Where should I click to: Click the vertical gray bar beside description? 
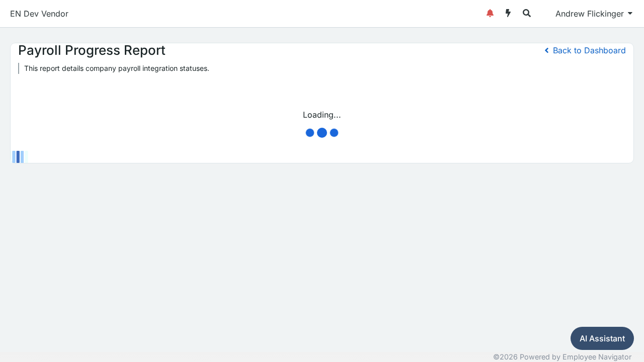tap(19, 68)
